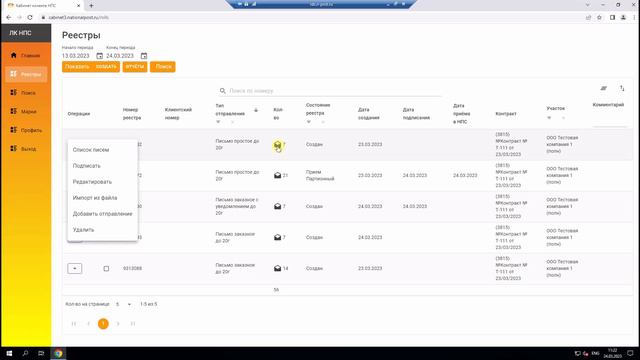The width and height of the screenshot is (640, 360).
Task: Go to the previous page in pagination
Action: coord(89,324)
